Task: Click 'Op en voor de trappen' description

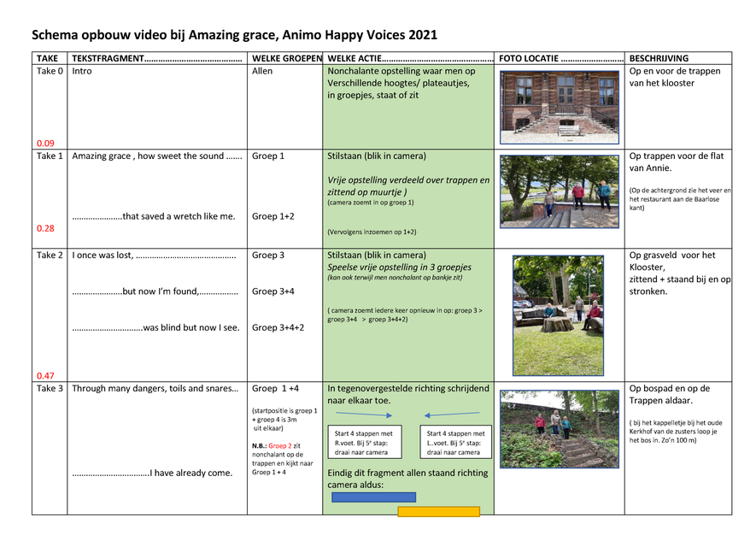Action: [675, 71]
